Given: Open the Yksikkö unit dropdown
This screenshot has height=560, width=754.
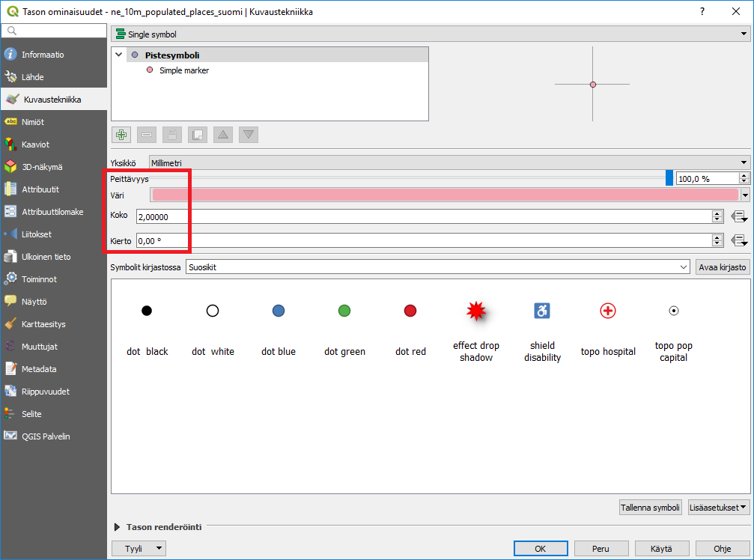Looking at the screenshot, I should point(449,162).
